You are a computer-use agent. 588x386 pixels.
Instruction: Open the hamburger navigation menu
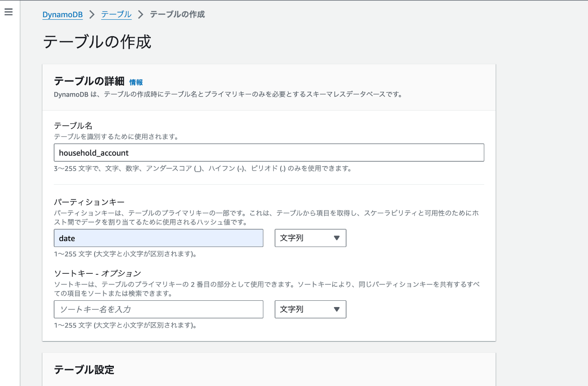[x=8, y=12]
